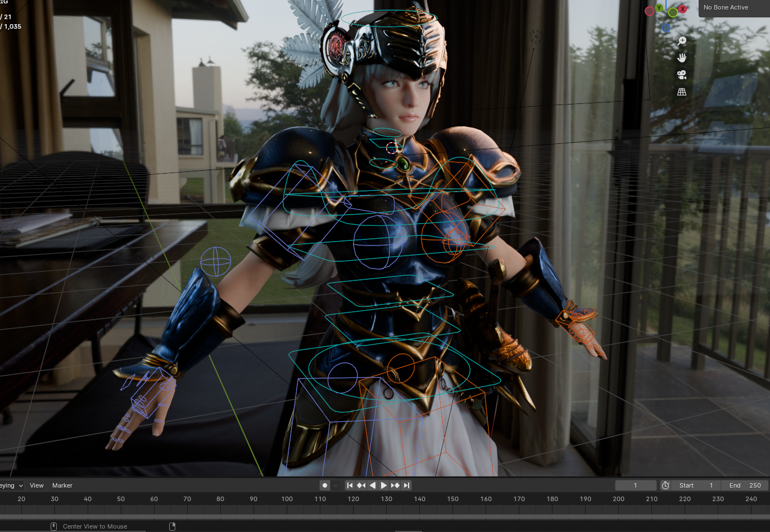Image resolution: width=770 pixels, height=532 pixels.
Task: Click the negative Z blue gizmo circle
Action: pos(666,28)
